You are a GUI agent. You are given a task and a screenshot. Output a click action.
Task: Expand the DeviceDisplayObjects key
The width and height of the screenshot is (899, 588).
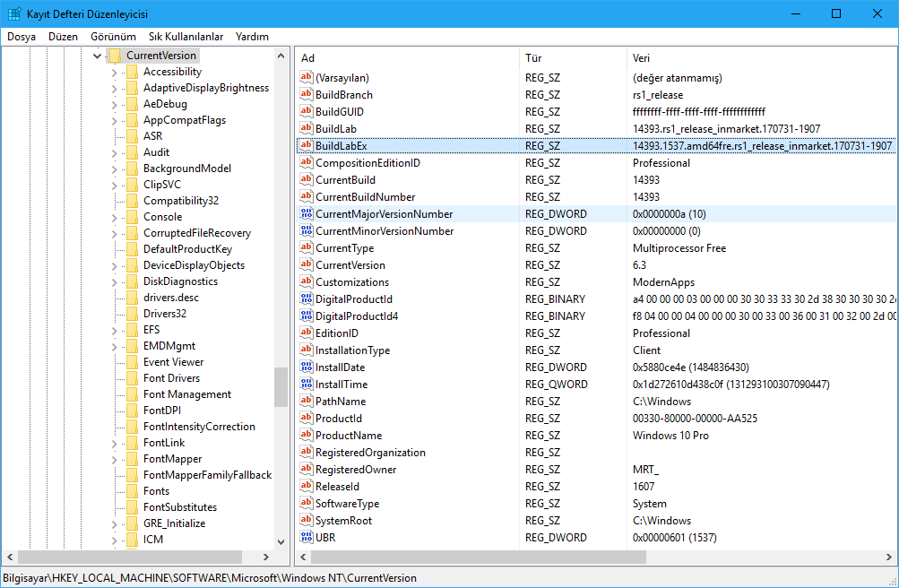pos(114,265)
